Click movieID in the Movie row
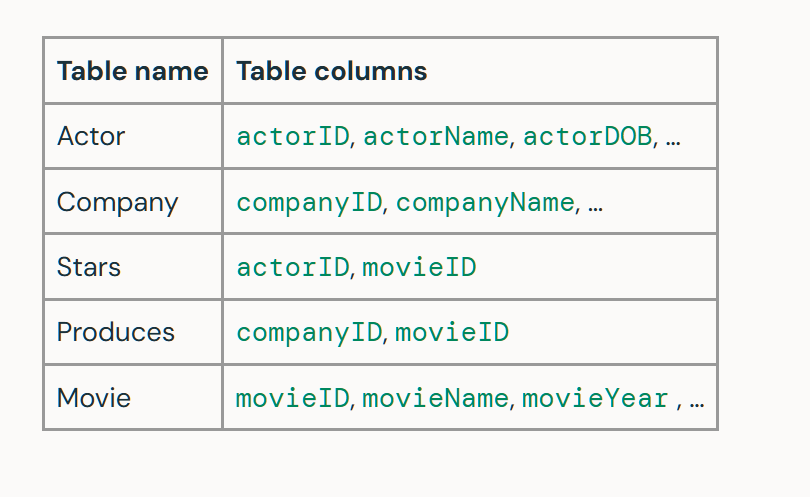 293,398
